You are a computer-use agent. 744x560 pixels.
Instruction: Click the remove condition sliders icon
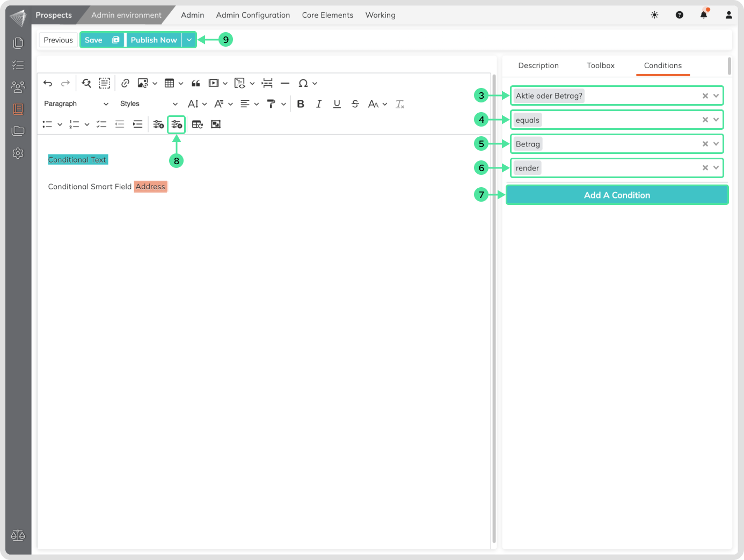tap(177, 124)
